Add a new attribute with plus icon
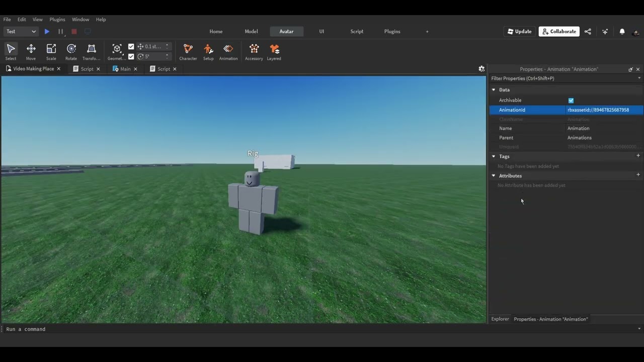Viewport: 644px width, 362px height. 638,175
